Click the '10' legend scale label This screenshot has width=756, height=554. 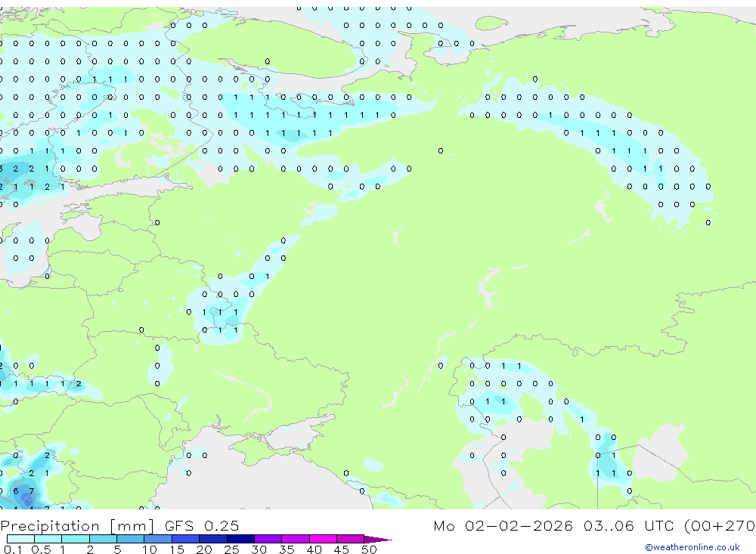point(149,549)
